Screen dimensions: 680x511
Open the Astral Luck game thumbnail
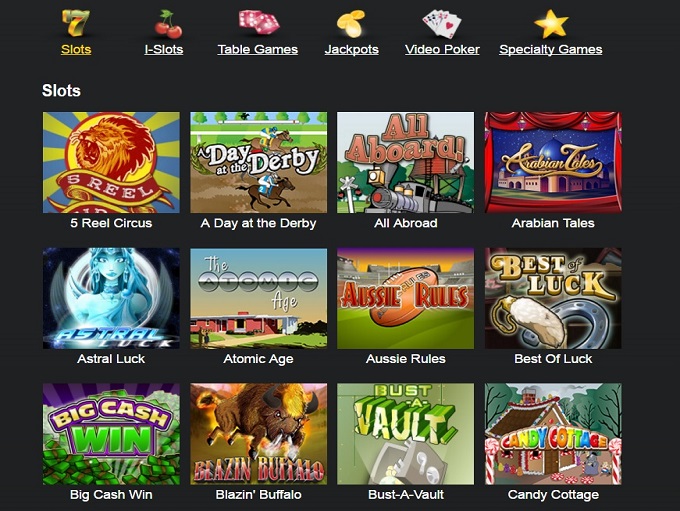pos(111,298)
